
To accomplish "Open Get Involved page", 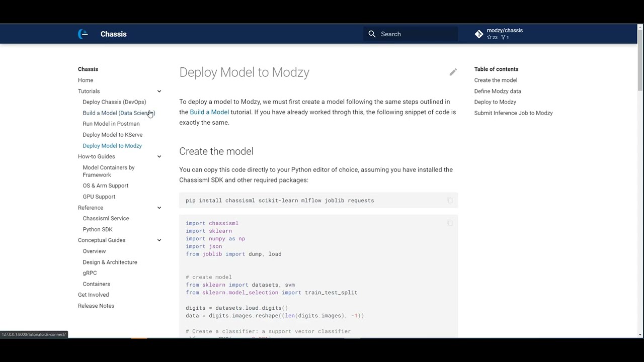I will click(93, 295).
